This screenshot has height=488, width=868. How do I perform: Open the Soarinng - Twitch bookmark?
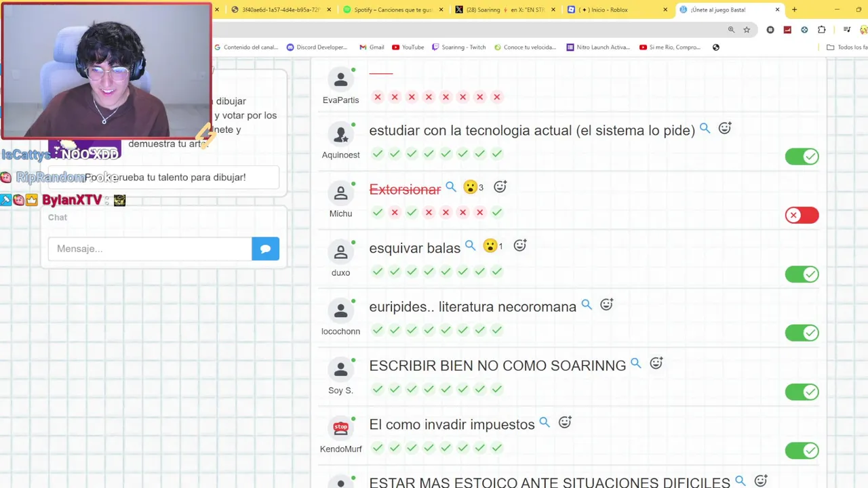(458, 47)
